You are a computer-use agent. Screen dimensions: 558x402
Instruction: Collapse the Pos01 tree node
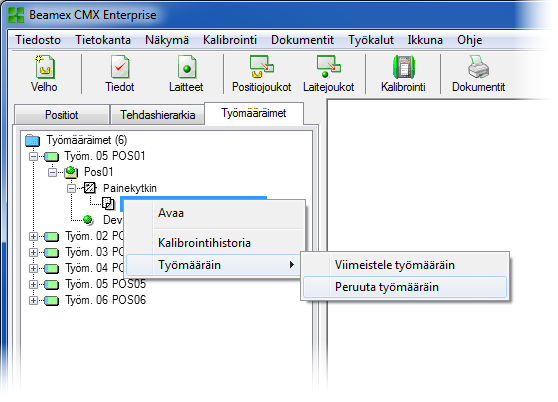(x=52, y=172)
